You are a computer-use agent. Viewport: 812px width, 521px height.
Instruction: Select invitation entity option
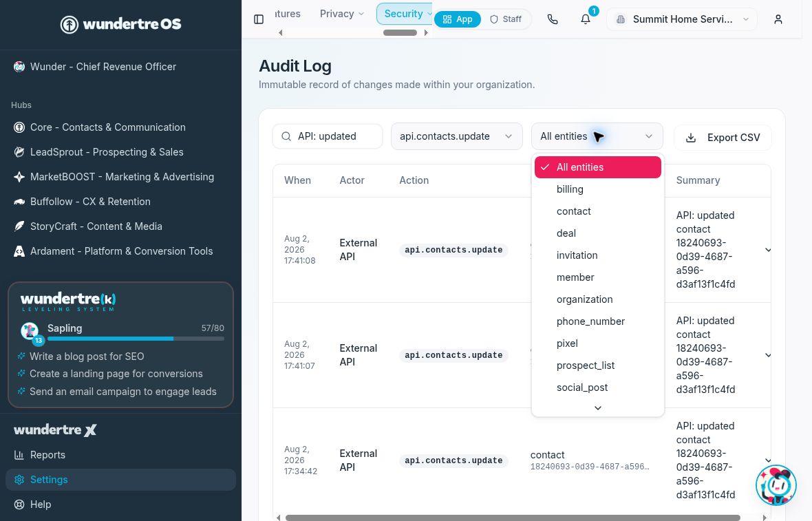(x=597, y=255)
